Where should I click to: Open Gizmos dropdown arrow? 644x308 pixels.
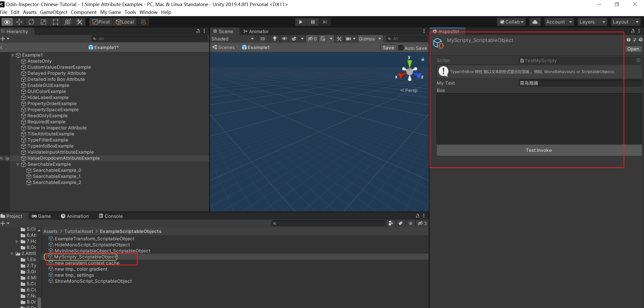pyautogui.click(x=380, y=39)
